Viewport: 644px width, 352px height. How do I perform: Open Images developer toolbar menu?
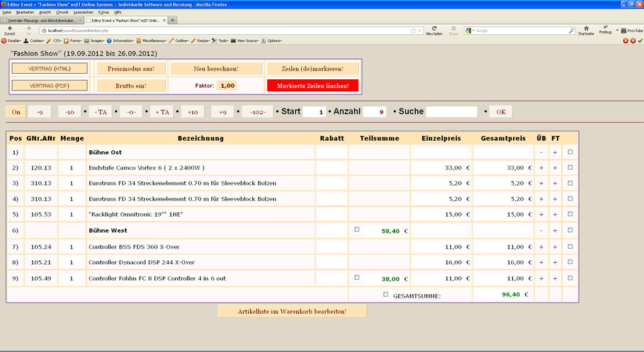(x=95, y=41)
